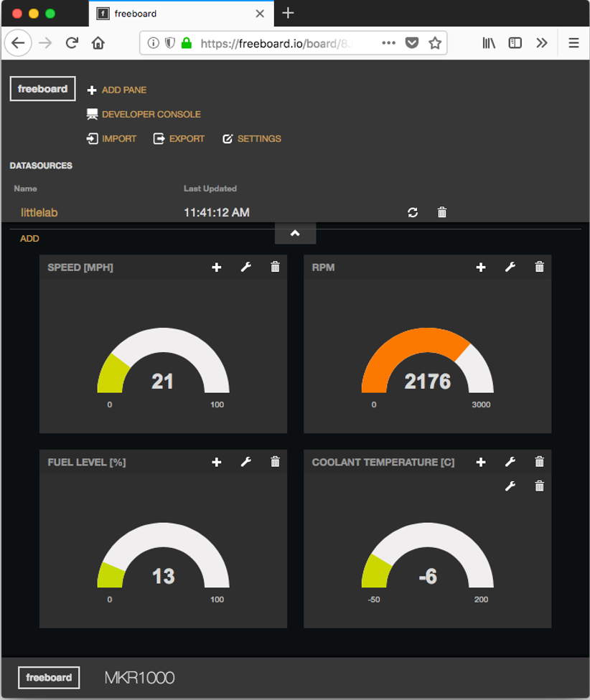The image size is (590, 700).
Task: Open the COOLANT TEMPERATURE pane settings wrench
Action: (x=510, y=462)
